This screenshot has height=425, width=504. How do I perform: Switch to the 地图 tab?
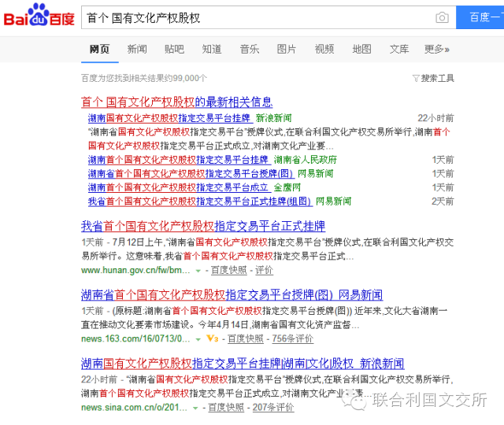(361, 49)
